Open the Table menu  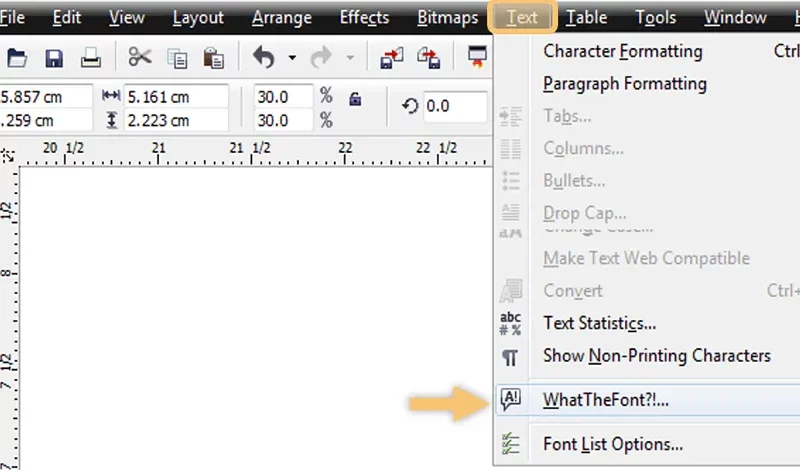pos(587,17)
